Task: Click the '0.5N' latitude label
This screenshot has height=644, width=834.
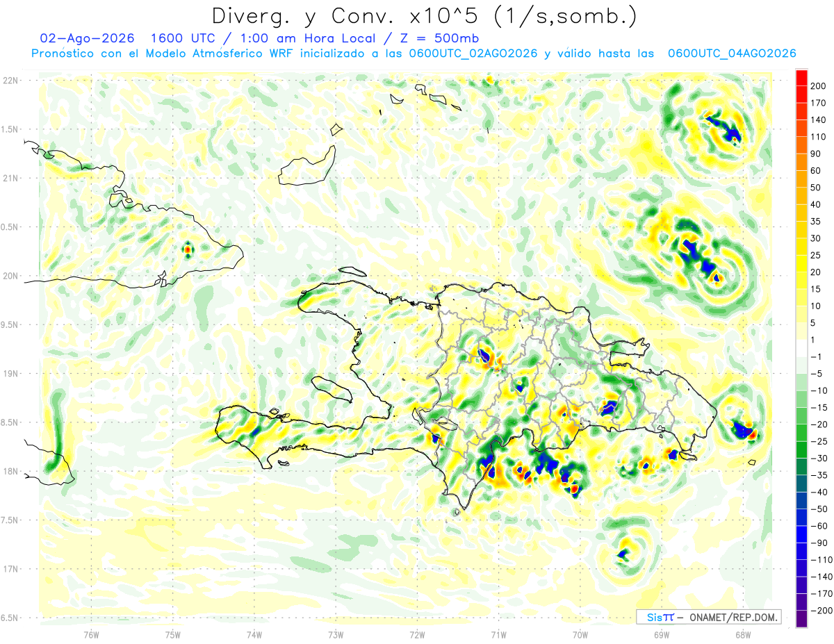Action: pyautogui.click(x=9, y=227)
